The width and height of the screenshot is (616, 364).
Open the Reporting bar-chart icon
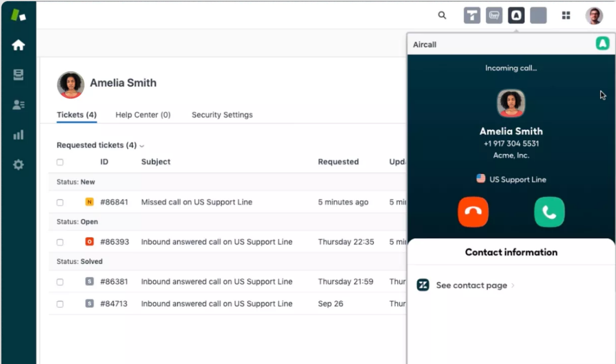18,134
